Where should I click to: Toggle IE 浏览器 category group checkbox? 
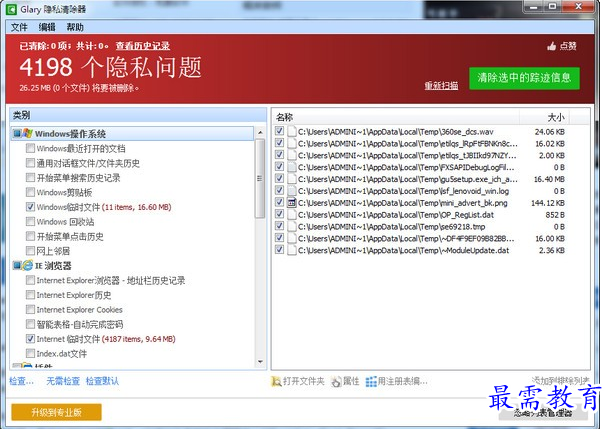17,266
